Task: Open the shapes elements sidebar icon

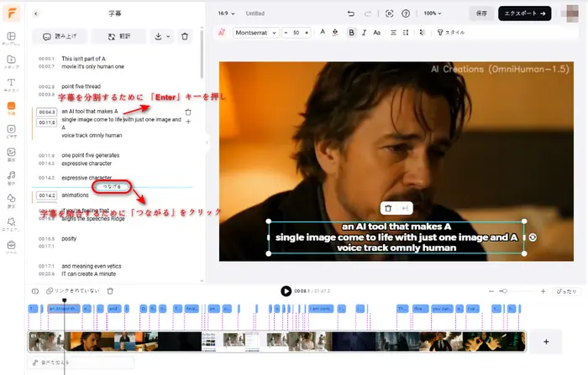Action: pos(11,201)
